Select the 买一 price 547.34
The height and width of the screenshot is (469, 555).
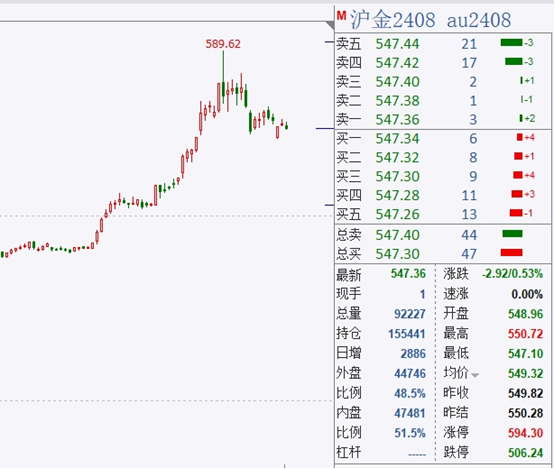point(397,138)
